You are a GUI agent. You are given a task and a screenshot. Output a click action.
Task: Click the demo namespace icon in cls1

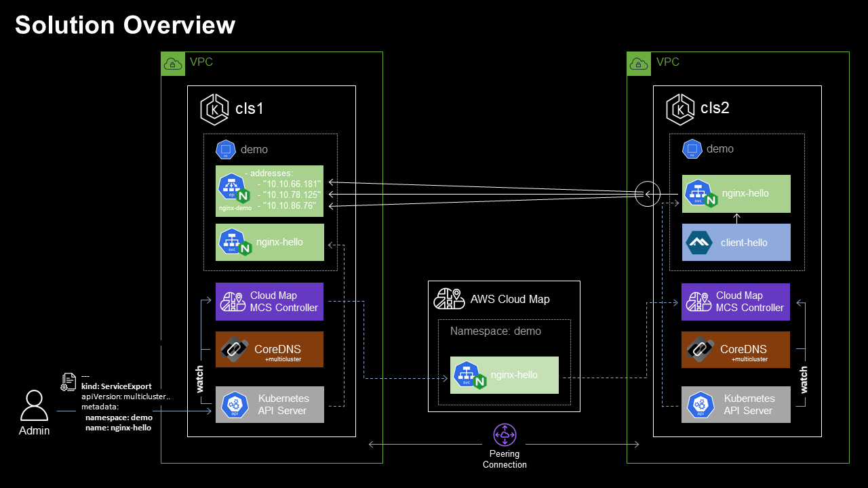[x=225, y=149]
